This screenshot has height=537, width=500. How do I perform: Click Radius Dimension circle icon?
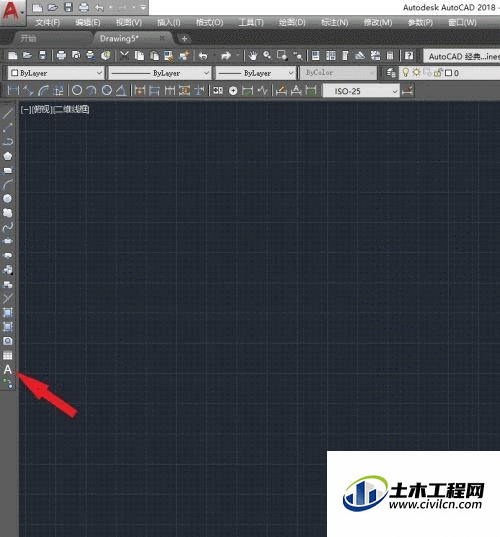(77, 91)
